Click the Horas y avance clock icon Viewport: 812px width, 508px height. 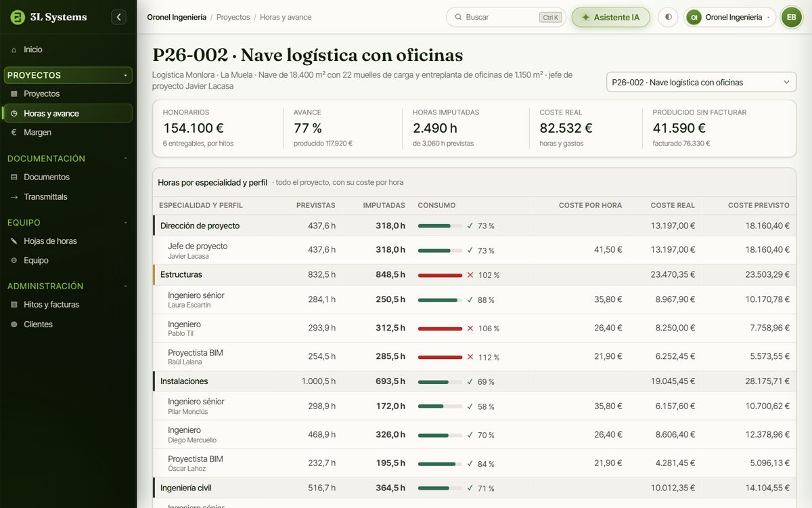(x=14, y=113)
